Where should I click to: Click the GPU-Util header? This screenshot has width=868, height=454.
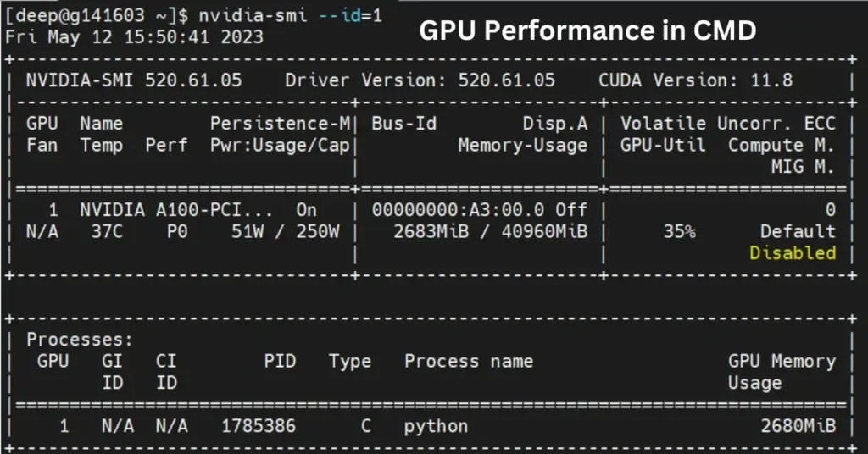pos(663,146)
